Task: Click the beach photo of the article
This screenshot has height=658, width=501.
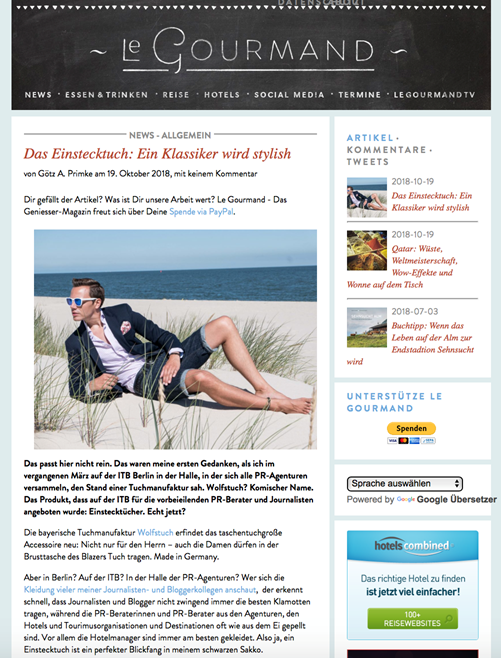Action: (x=175, y=339)
